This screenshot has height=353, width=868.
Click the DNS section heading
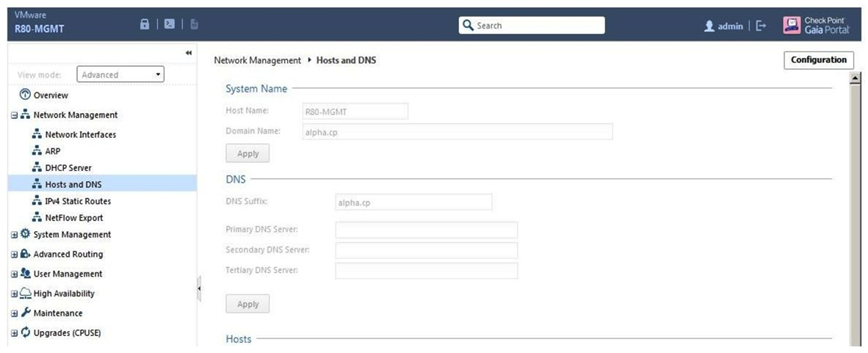coord(235,179)
